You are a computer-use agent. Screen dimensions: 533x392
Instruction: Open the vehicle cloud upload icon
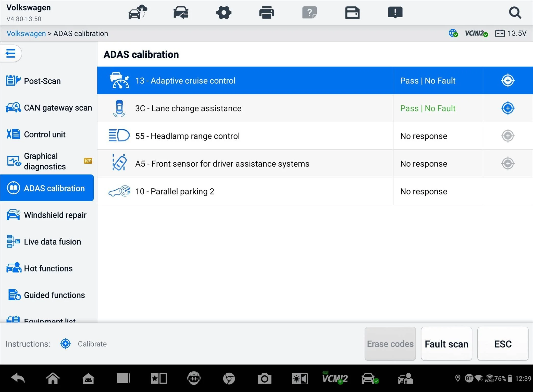point(138,12)
